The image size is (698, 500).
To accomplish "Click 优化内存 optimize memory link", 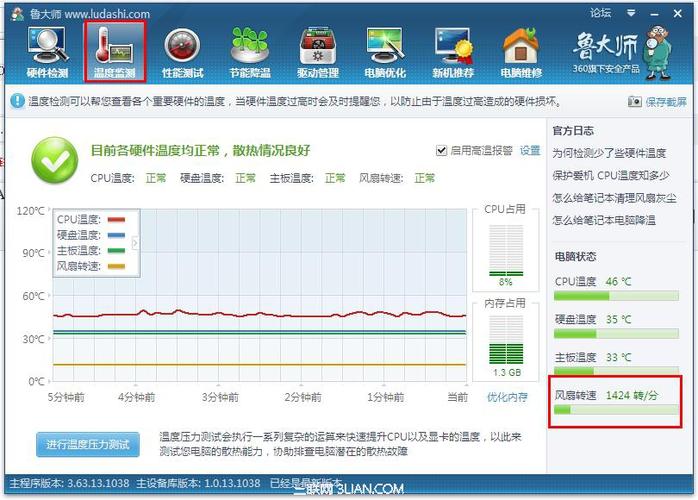I will (507, 397).
